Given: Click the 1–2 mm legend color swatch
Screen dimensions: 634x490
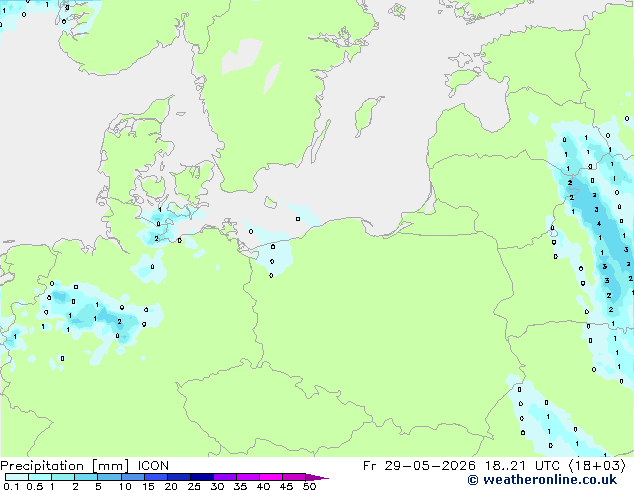Looking at the screenshot, I should pyautogui.click(x=63, y=477).
